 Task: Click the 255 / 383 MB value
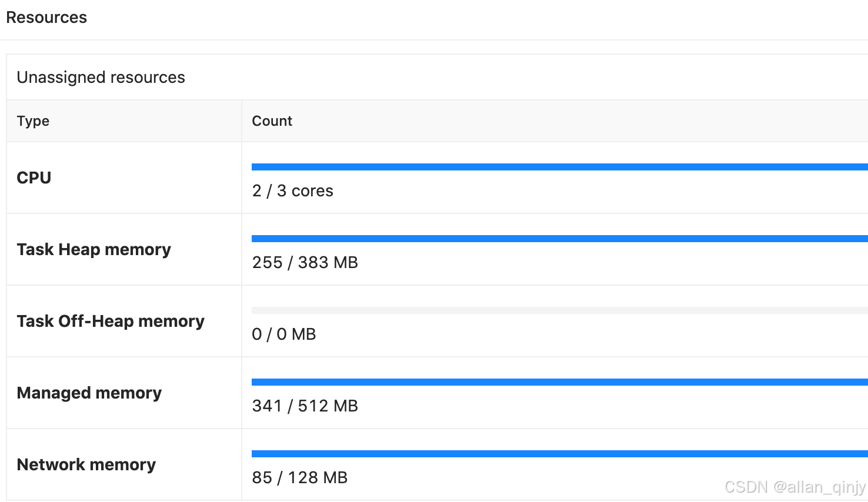(305, 262)
